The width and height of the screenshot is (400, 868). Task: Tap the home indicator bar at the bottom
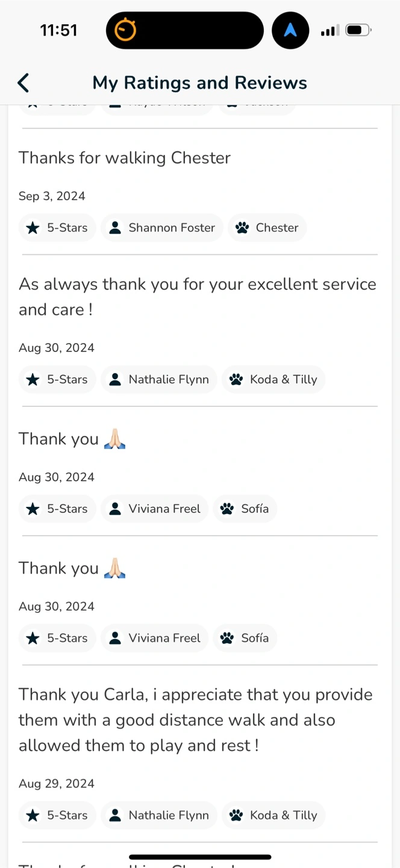pos(200,857)
